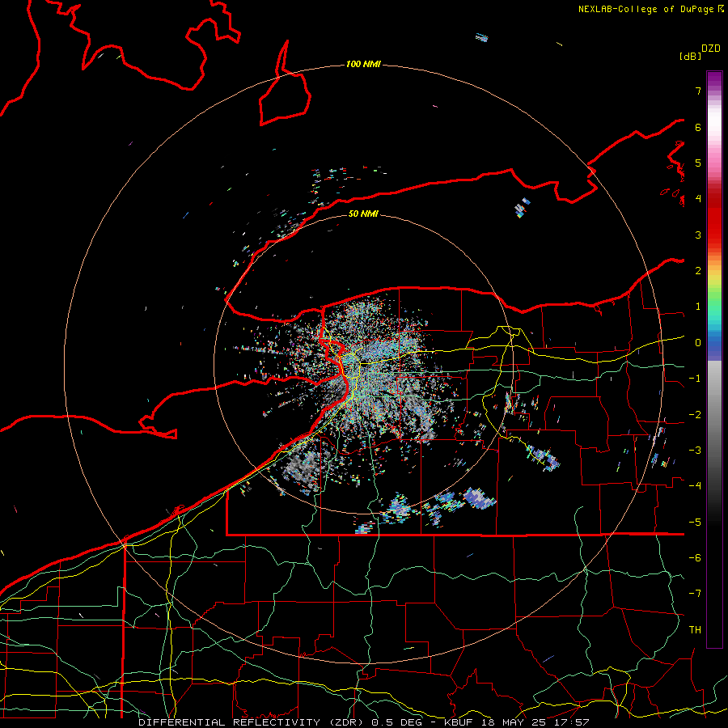Click the 3 value on color scale

click(698, 235)
